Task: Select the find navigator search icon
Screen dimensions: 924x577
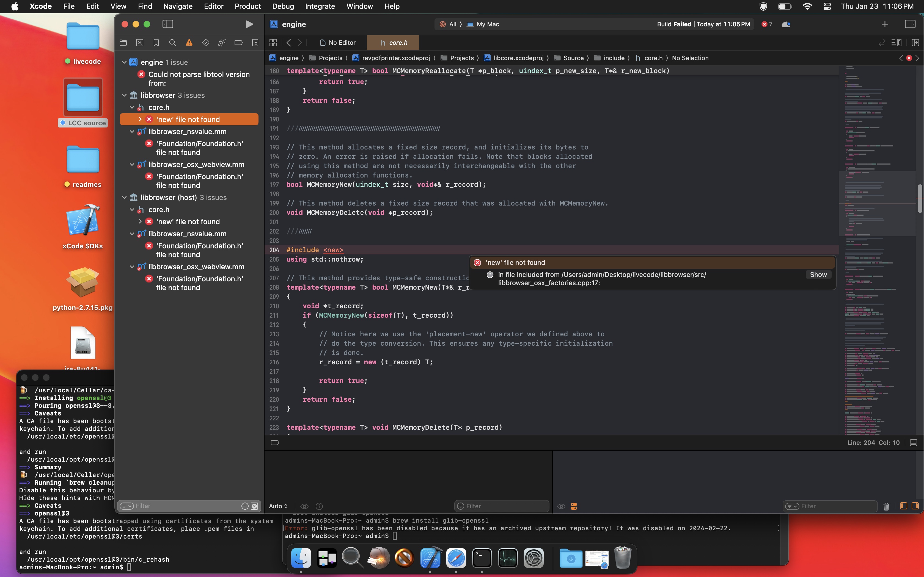Action: 172,43
